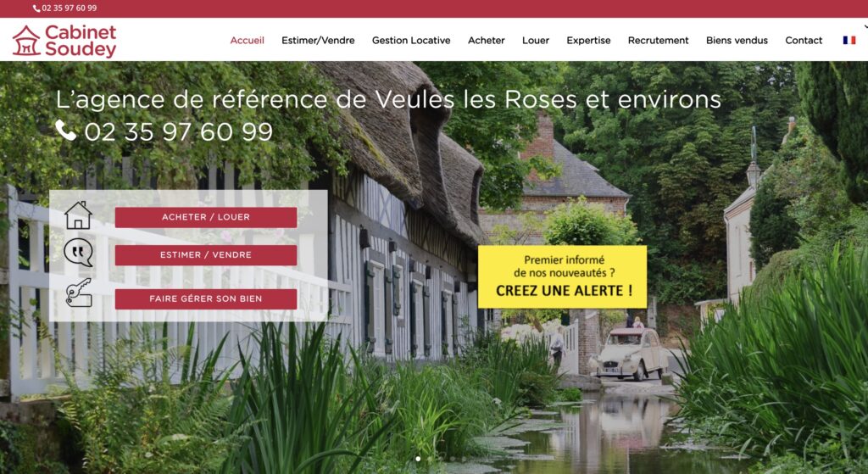Viewport: 868px width, 474px height.
Task: Click the house icon beside Acheter / Louer
Action: [x=78, y=215]
